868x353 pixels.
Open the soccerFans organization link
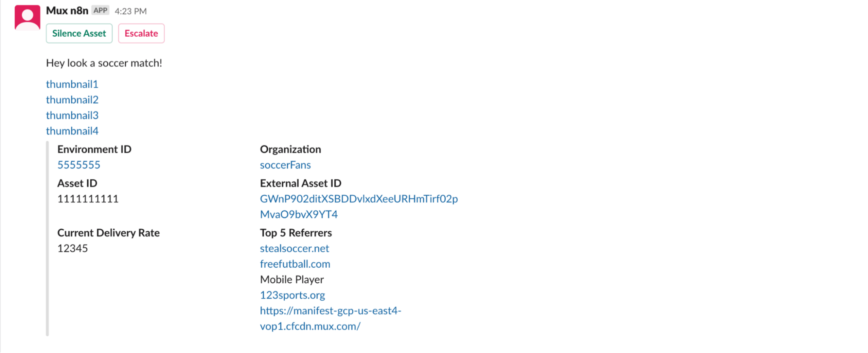(285, 165)
